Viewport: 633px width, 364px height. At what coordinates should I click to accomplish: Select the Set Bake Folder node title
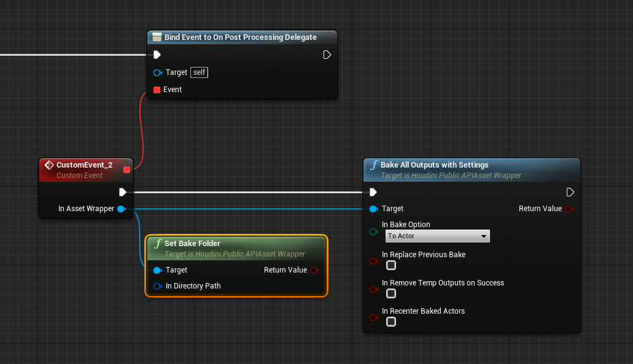pyautogui.click(x=192, y=244)
